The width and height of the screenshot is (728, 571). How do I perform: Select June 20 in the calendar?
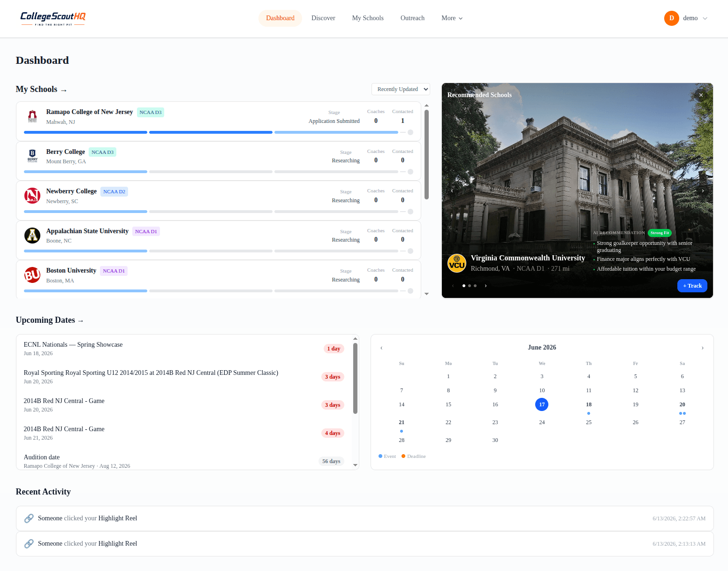click(x=682, y=404)
